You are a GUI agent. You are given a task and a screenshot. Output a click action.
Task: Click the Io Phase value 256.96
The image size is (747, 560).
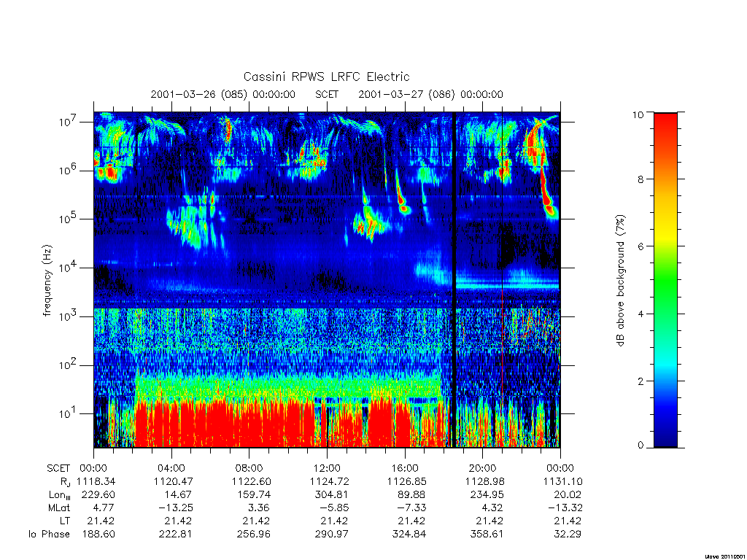[x=253, y=534]
